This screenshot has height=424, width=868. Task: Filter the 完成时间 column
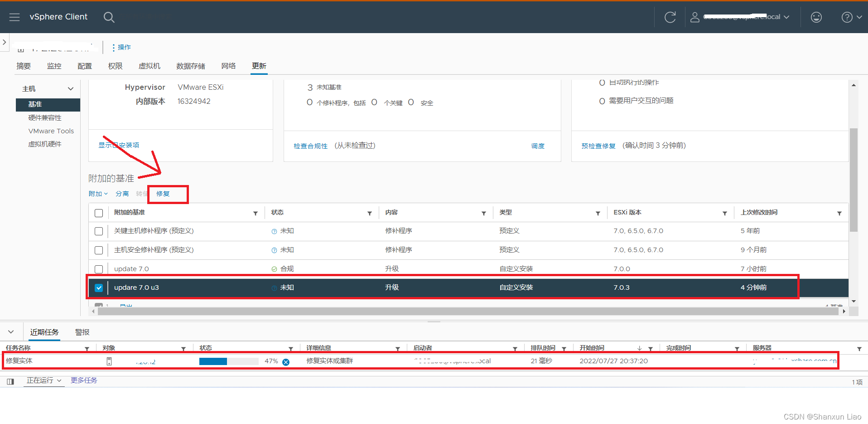[x=737, y=349]
